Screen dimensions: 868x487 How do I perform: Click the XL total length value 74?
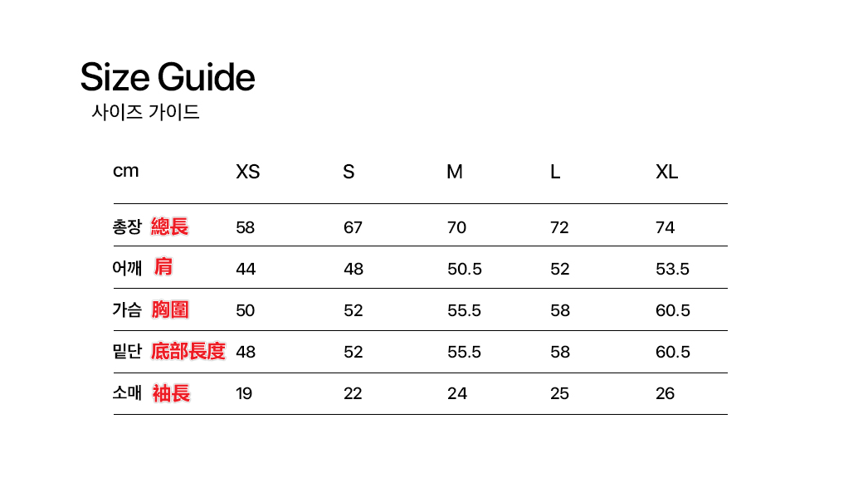pos(665,227)
